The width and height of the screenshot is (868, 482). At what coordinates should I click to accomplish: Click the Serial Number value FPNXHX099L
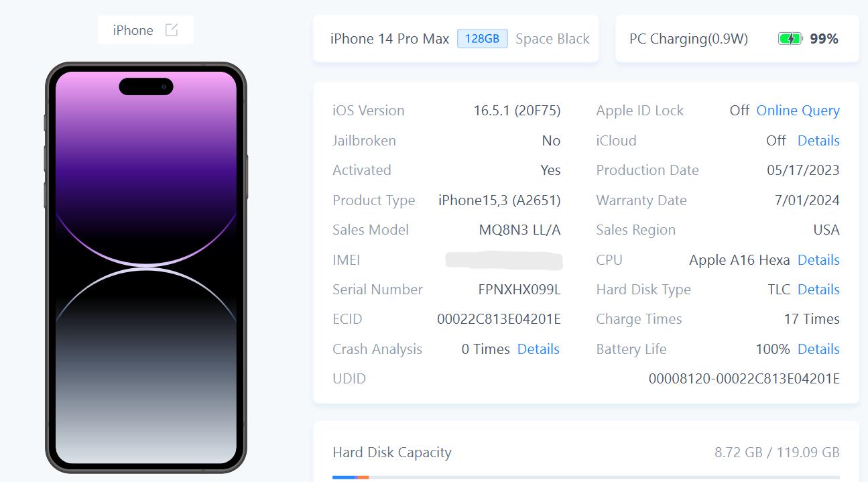point(519,290)
